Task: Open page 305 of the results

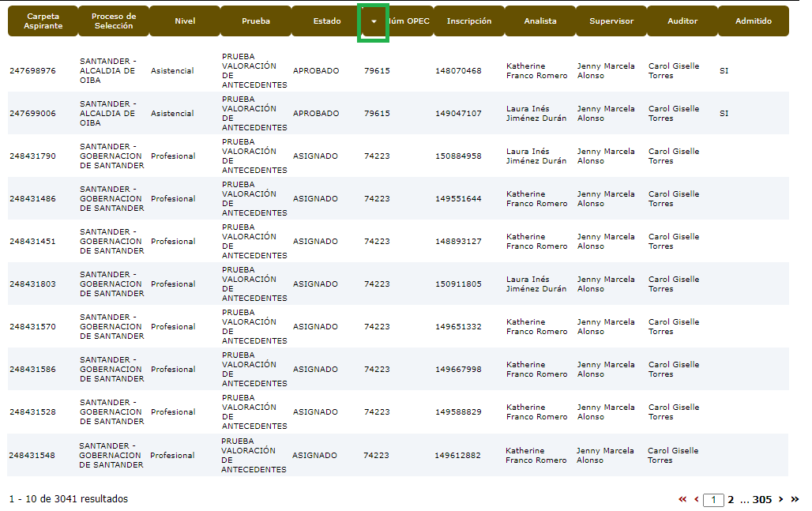Action: 761,499
